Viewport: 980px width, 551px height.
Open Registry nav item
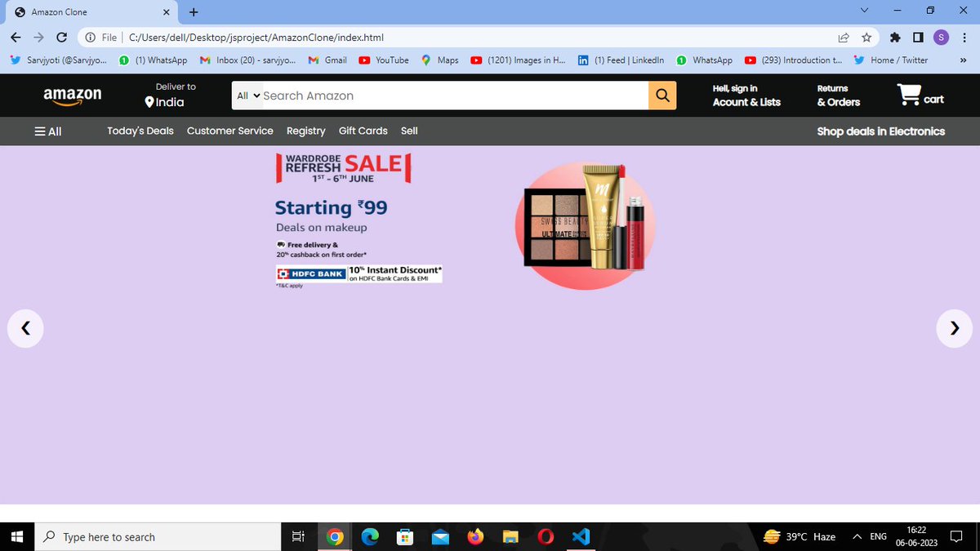click(x=305, y=131)
